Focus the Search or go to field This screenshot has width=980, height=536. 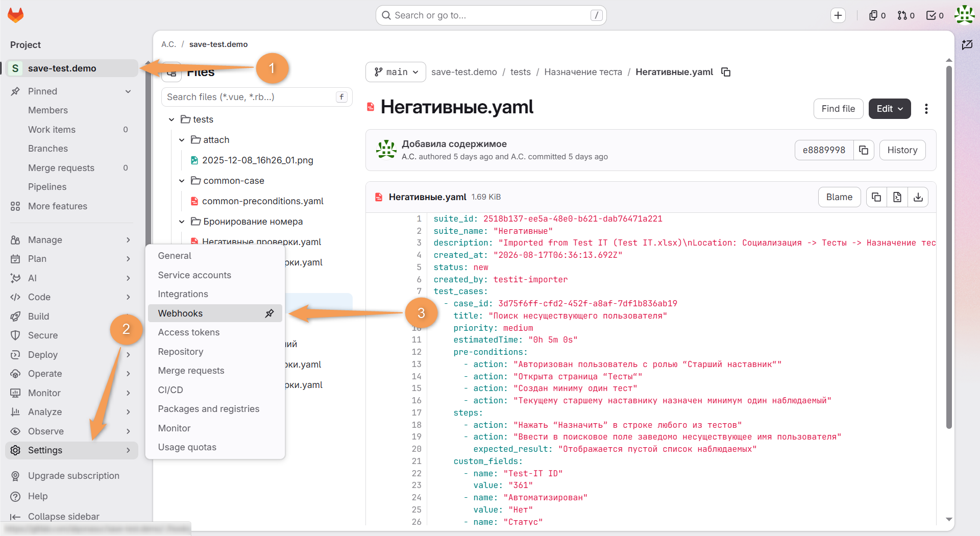coord(491,15)
